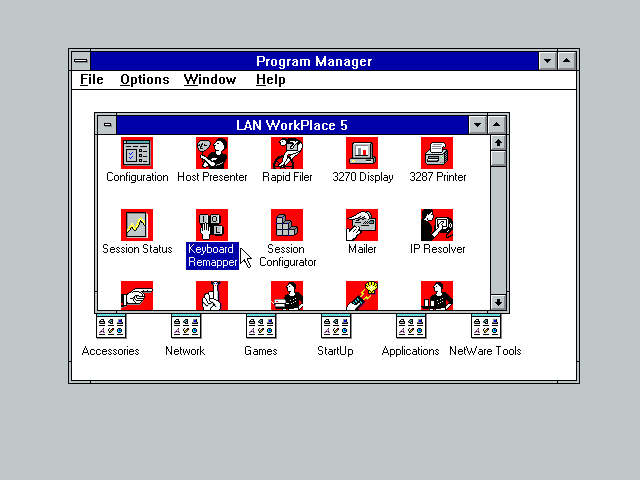Open the Configuration program icon
The height and width of the screenshot is (480, 640).
(x=137, y=153)
